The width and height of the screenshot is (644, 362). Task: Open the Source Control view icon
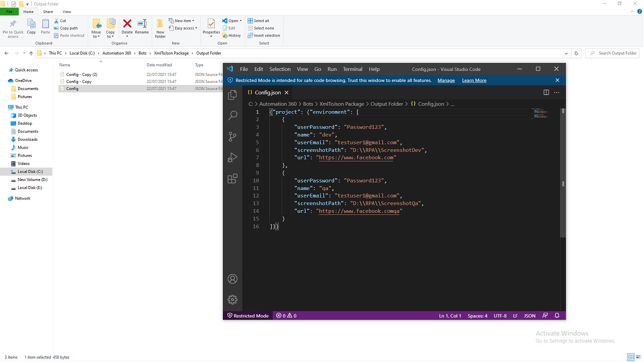(232, 136)
